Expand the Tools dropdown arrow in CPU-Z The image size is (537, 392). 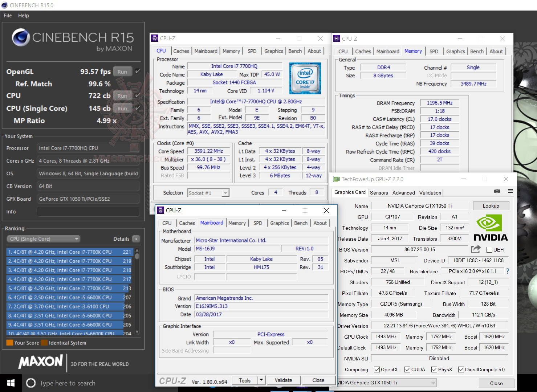click(x=261, y=380)
